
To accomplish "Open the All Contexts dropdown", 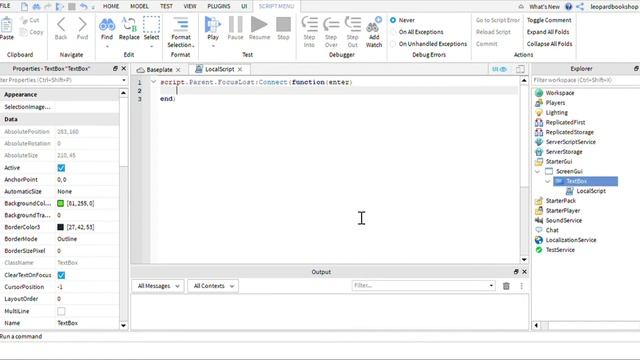I will [x=213, y=286].
